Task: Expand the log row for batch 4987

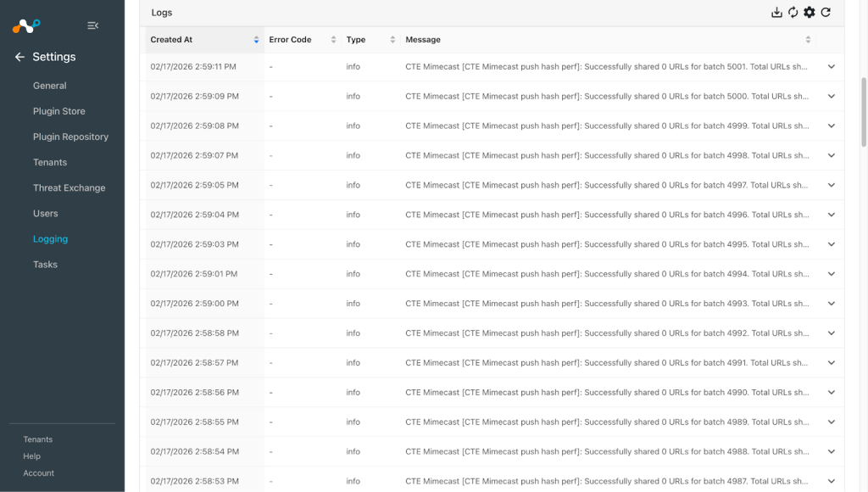Action: [831, 482]
